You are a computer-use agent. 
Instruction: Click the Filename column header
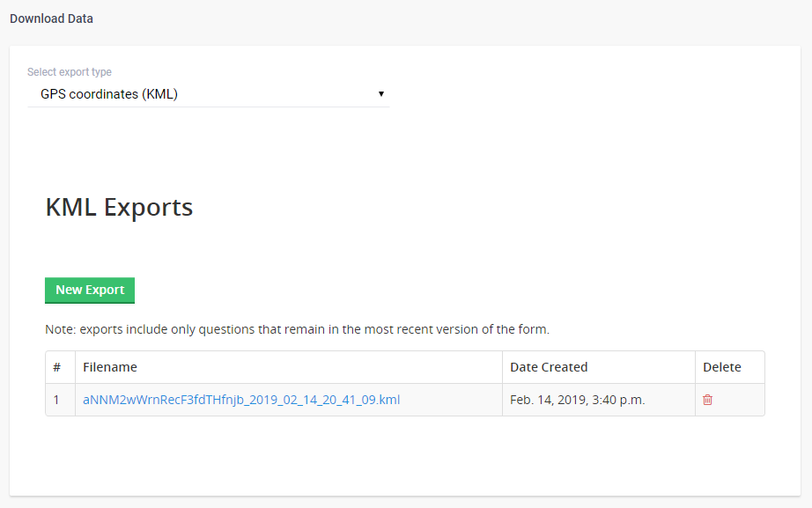[110, 367]
